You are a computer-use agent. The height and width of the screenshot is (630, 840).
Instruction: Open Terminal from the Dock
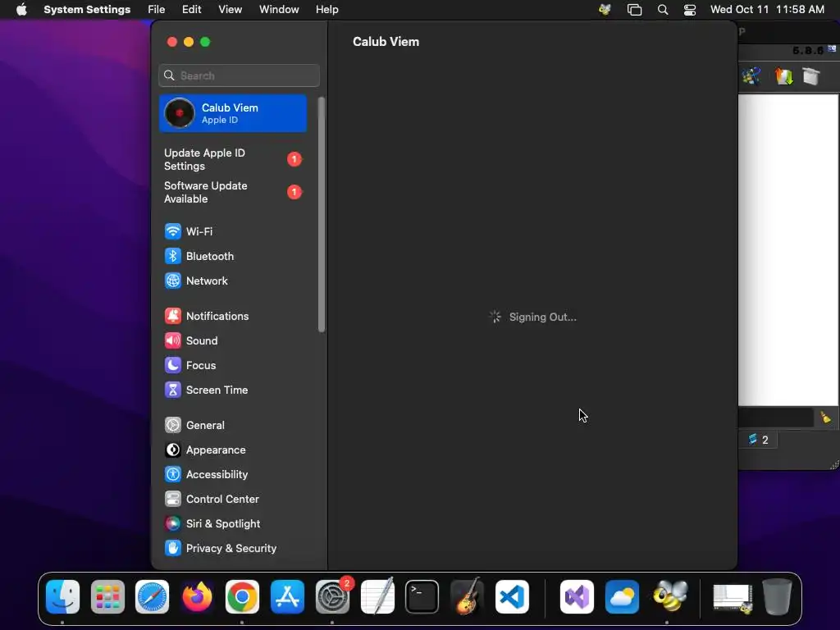coord(422,597)
